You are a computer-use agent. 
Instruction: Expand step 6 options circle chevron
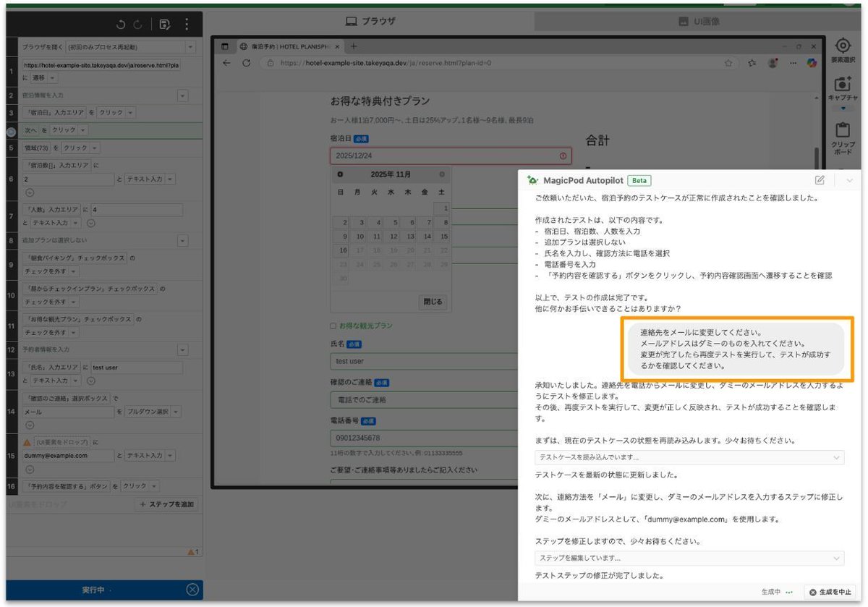point(30,192)
